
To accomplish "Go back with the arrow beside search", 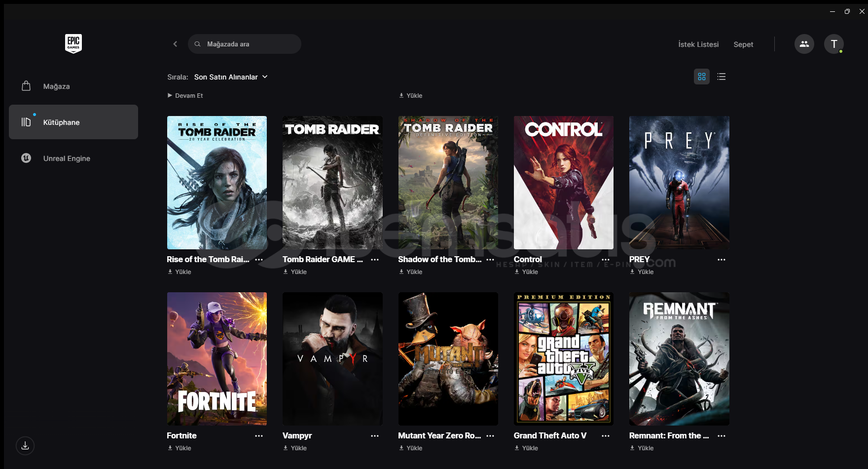I will (x=175, y=44).
